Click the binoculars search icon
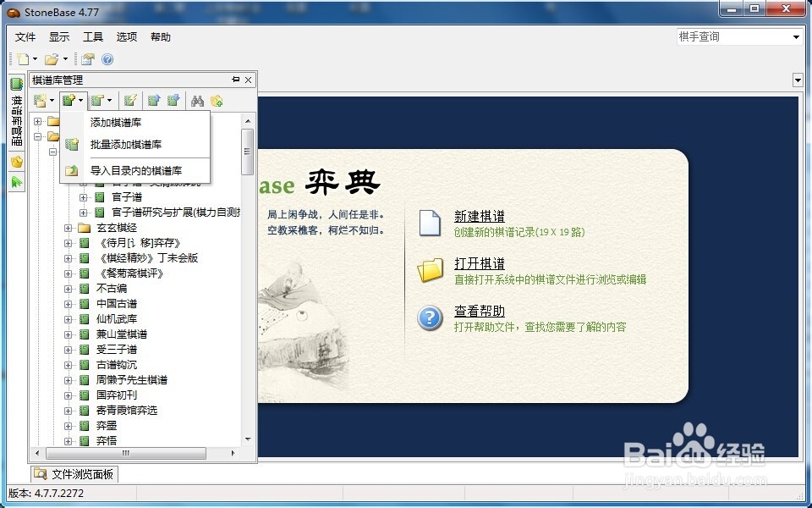Viewport: 812px width, 508px height. coord(197,100)
